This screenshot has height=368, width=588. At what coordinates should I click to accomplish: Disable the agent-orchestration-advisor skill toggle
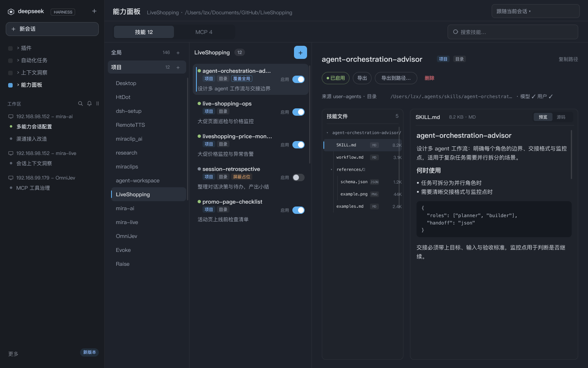tap(298, 79)
